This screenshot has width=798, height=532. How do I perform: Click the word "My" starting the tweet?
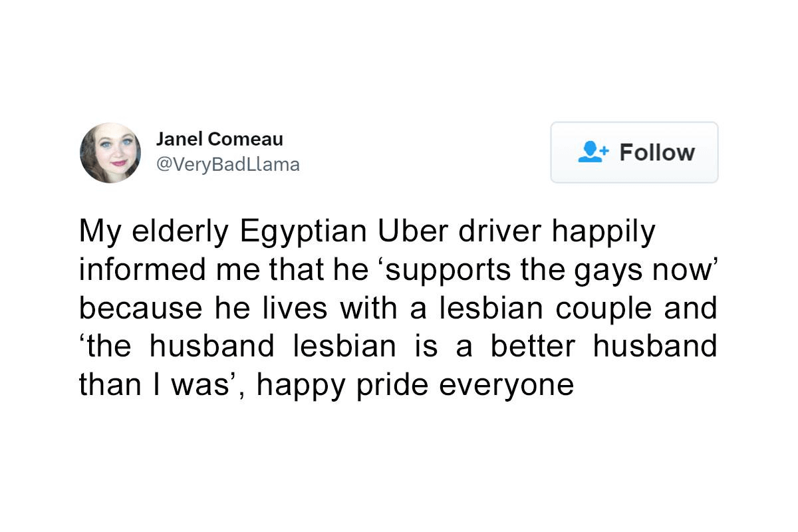coord(95,232)
